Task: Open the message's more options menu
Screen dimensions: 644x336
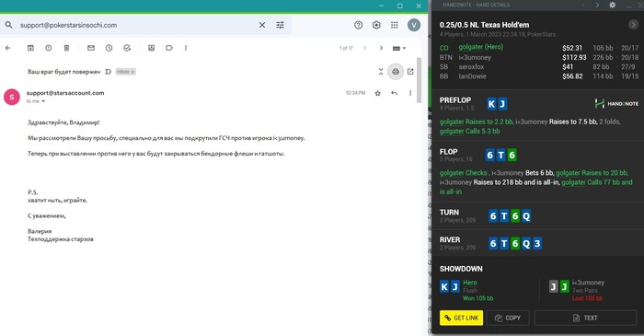Action: [410, 93]
